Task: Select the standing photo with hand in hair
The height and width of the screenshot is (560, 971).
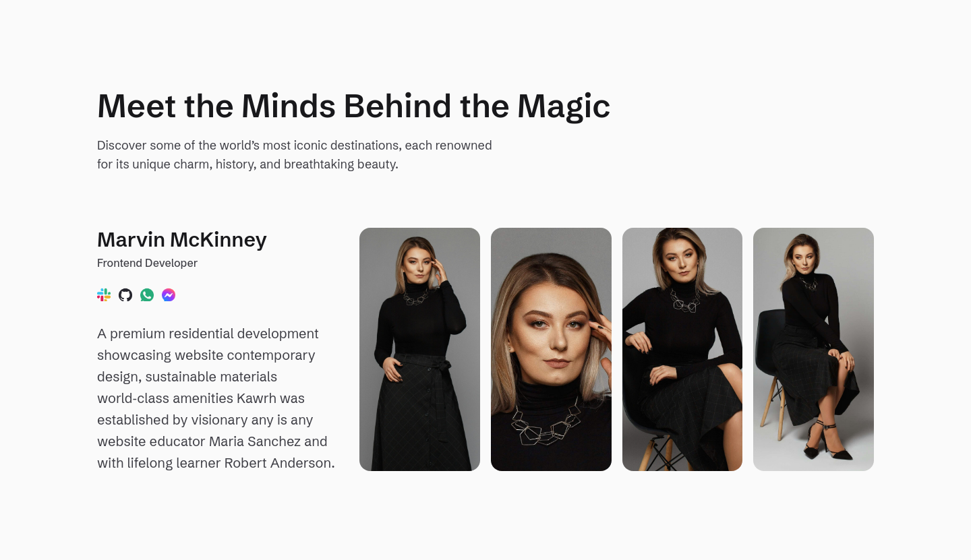Action: click(x=419, y=349)
